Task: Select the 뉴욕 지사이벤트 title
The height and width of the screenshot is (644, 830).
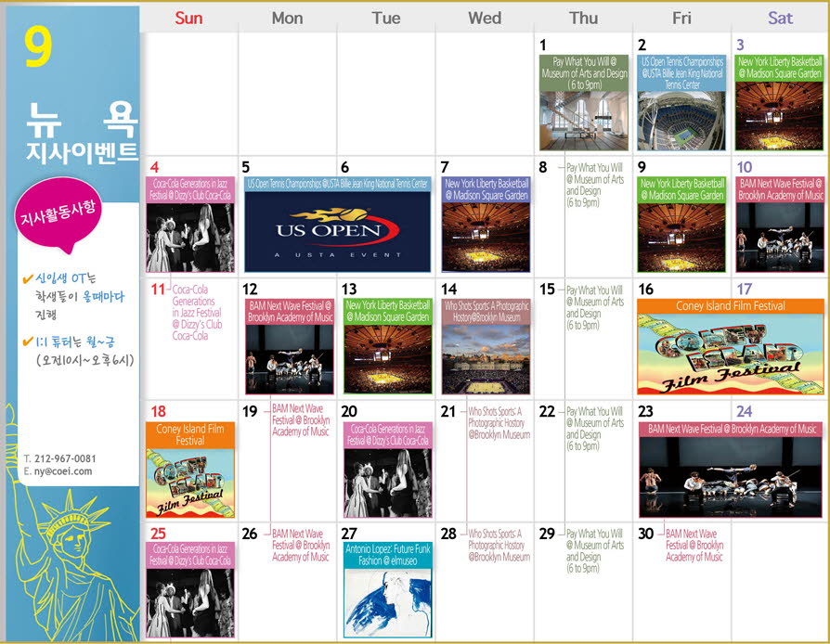Action: point(82,133)
